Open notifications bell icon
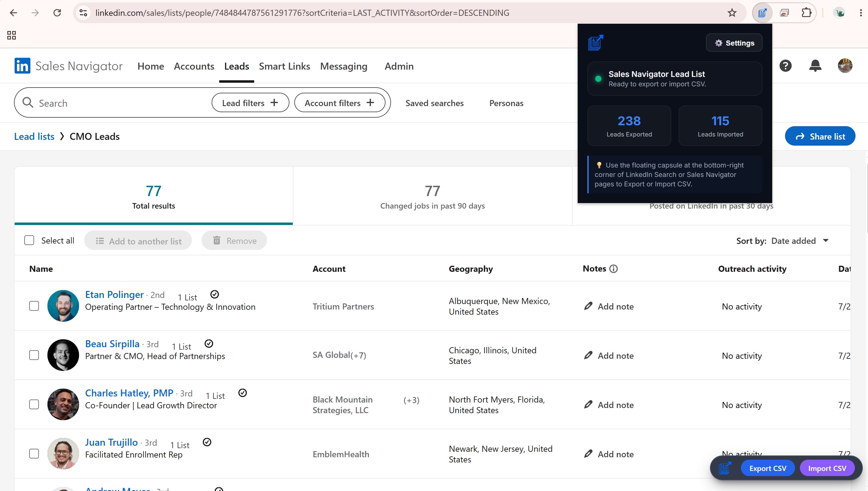Image resolution: width=868 pixels, height=491 pixels. (815, 66)
